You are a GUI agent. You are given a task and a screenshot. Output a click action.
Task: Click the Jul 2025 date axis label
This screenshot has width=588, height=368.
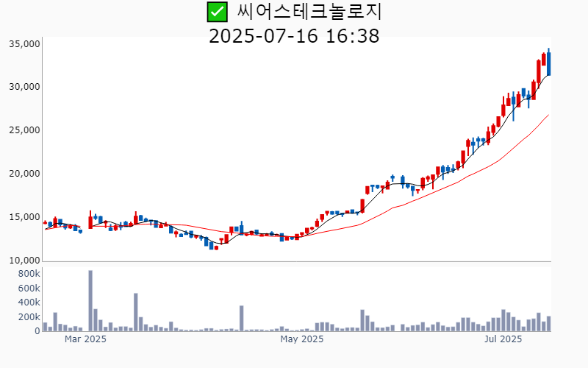[503, 339]
